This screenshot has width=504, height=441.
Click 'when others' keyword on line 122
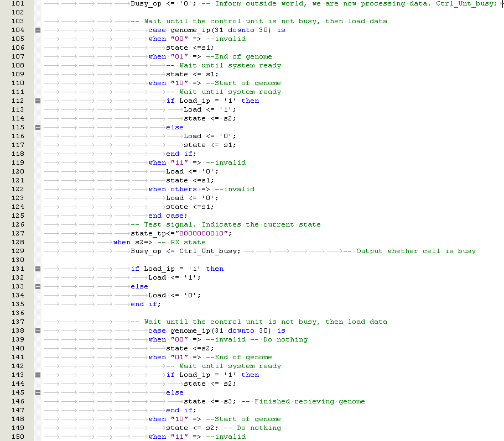coord(172,189)
